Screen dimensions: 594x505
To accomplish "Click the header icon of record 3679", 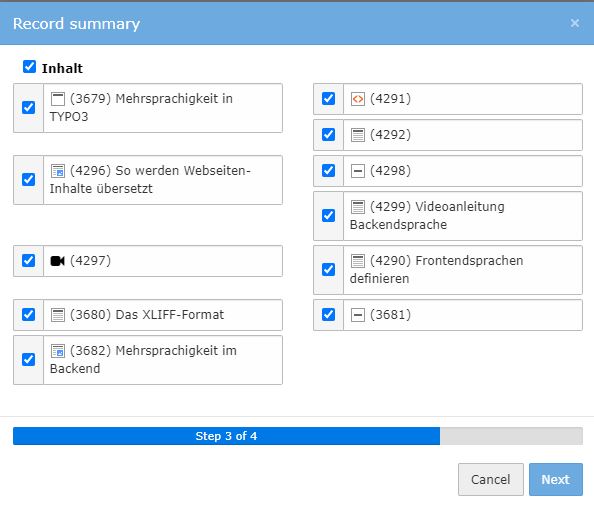I will coord(58,99).
